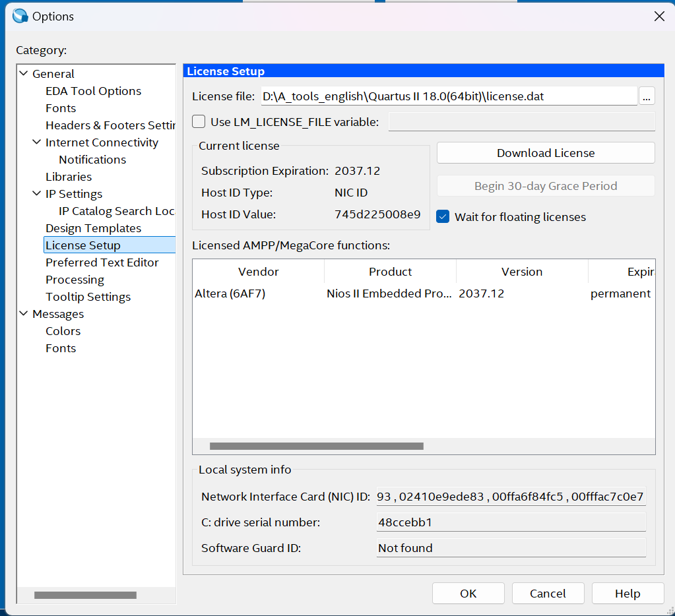This screenshot has height=616, width=675.
Task: Click the 2037.12 version cell
Action: (481, 293)
